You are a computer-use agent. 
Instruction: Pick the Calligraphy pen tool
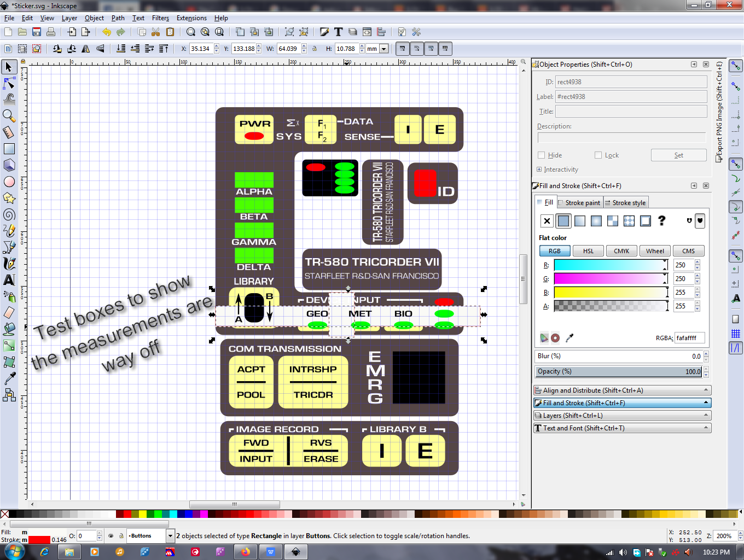click(9, 264)
